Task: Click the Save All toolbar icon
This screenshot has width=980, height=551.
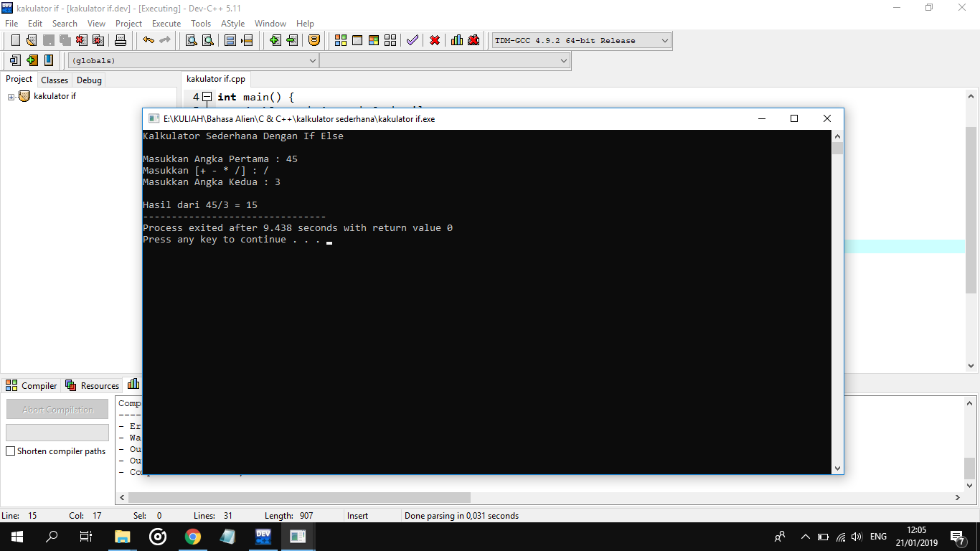Action: click(65, 40)
